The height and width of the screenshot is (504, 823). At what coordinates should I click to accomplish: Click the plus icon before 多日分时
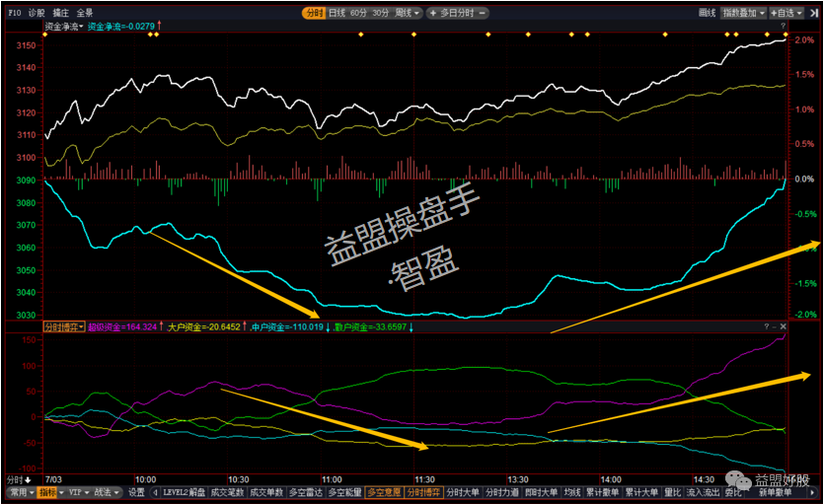point(432,13)
